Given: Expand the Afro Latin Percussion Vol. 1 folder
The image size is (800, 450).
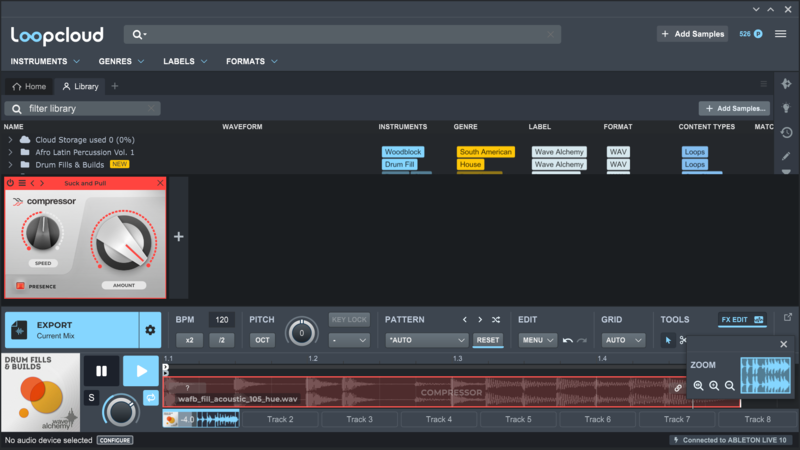Looking at the screenshot, I should coord(11,152).
